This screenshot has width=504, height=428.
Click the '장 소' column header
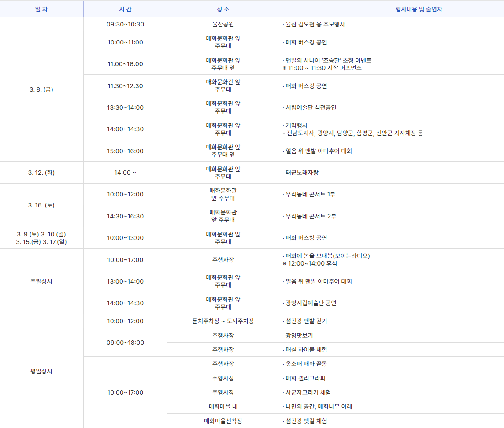click(223, 9)
